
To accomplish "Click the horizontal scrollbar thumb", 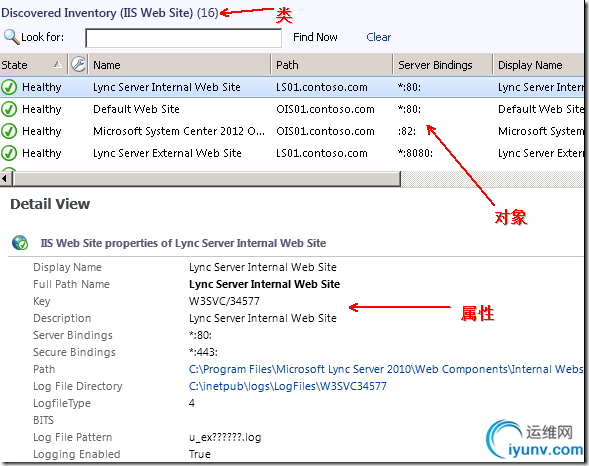I will pyautogui.click(x=207, y=179).
